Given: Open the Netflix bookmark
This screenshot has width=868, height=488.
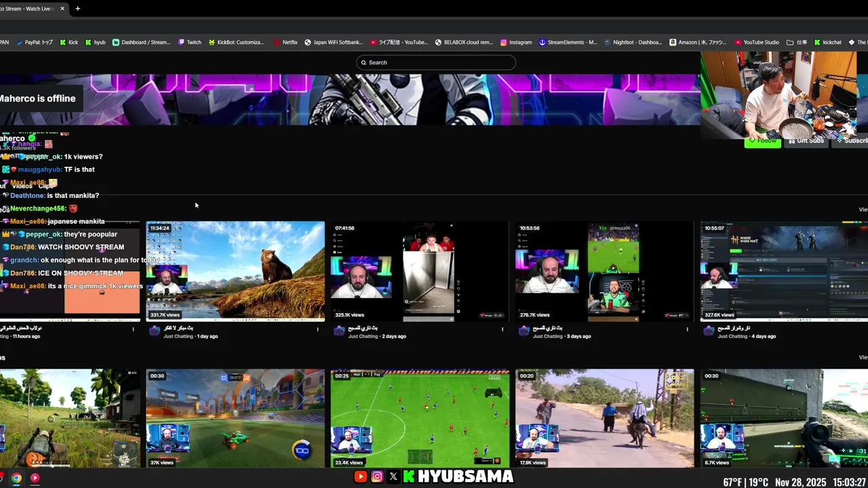Looking at the screenshot, I should [x=285, y=42].
